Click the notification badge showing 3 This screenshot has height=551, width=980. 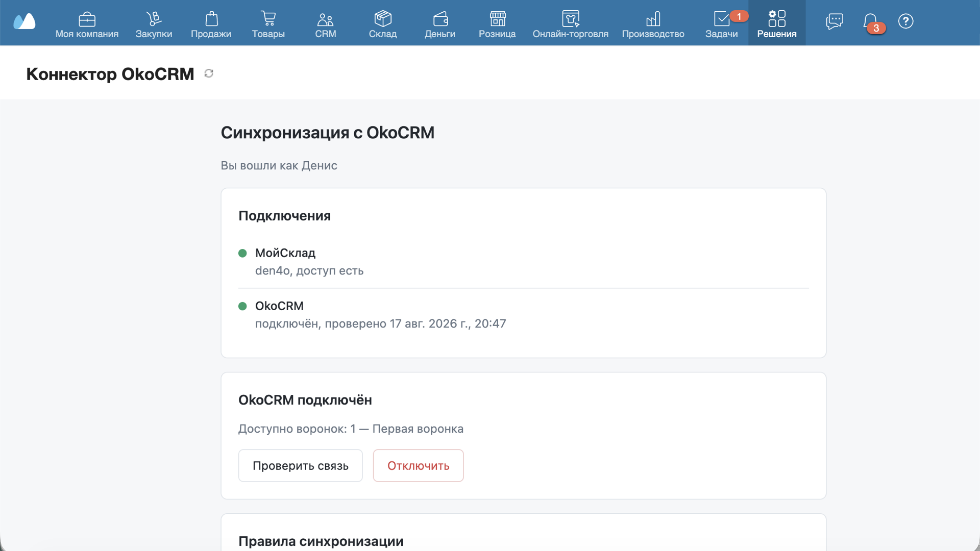[x=876, y=28]
